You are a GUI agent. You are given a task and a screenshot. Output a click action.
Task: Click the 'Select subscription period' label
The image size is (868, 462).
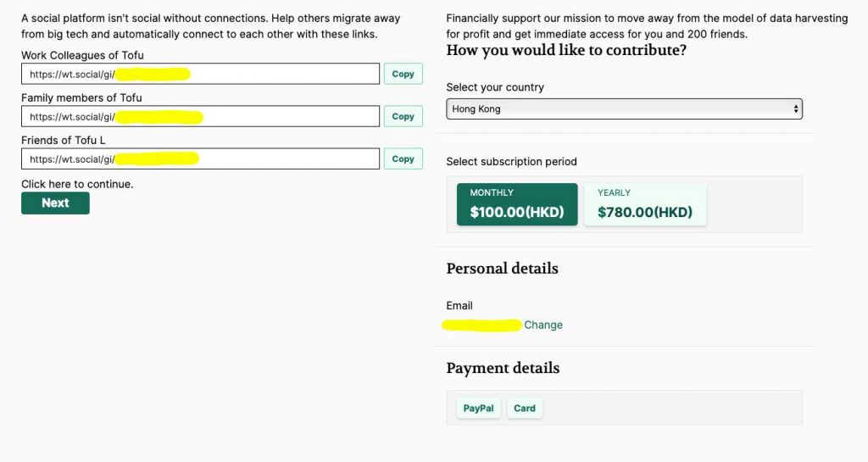tap(511, 161)
